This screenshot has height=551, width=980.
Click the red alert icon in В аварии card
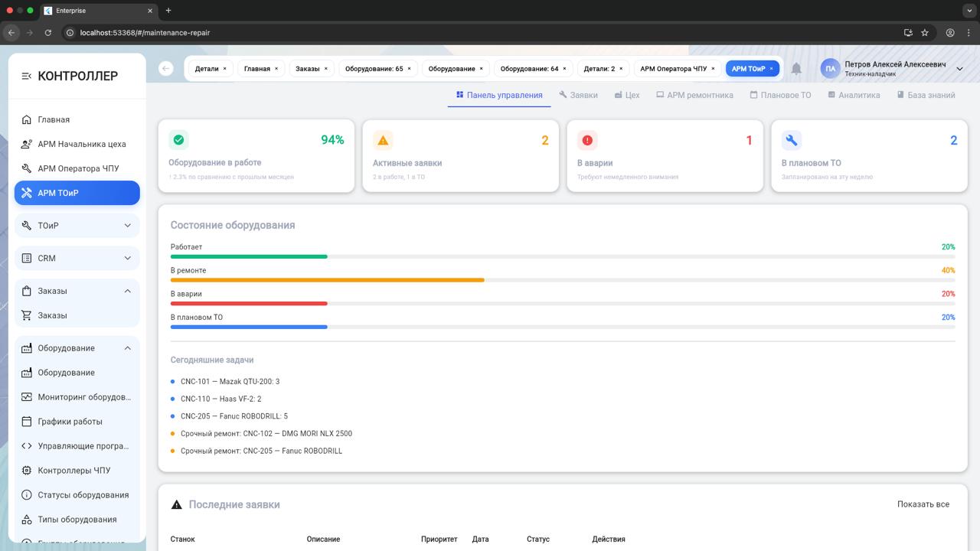587,140
